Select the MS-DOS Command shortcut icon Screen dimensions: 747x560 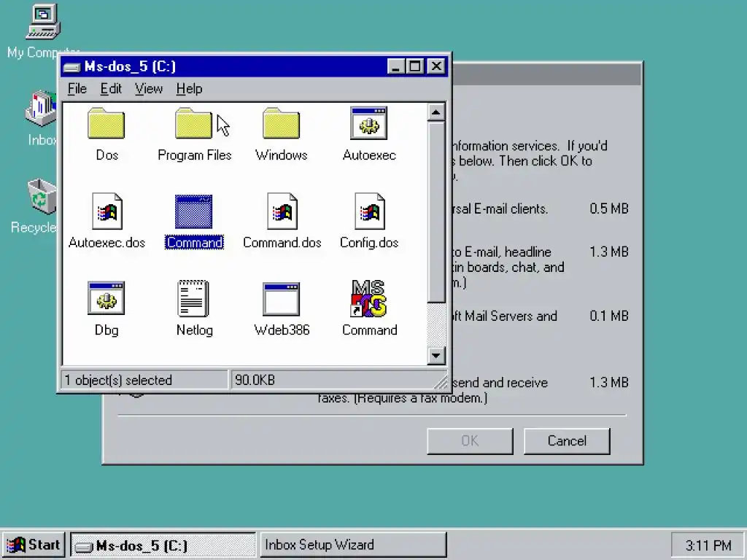[368, 298]
